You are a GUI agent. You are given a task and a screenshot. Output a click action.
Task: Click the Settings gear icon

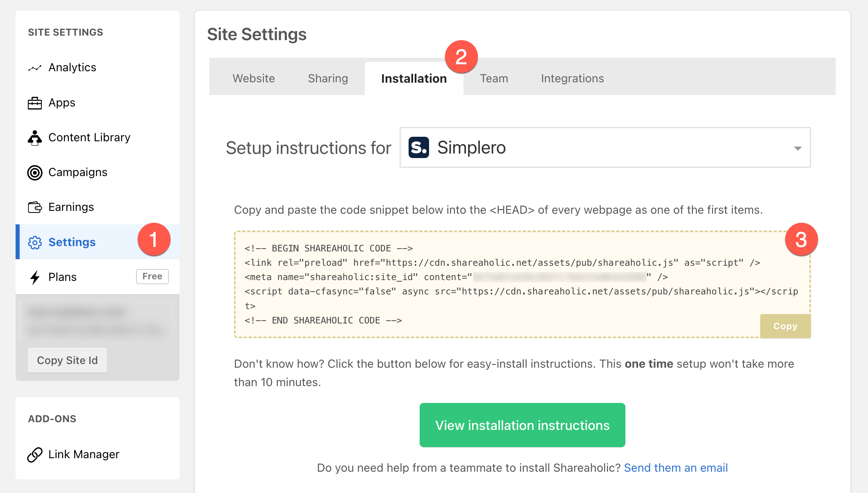[36, 242]
